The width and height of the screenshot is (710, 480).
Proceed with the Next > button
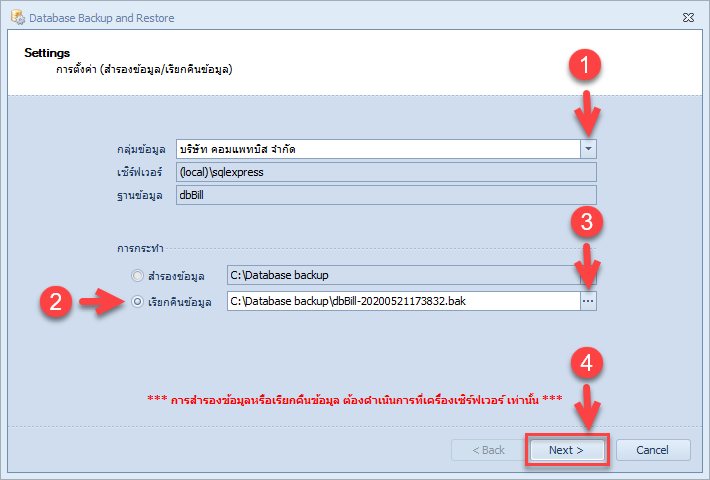tap(567, 450)
